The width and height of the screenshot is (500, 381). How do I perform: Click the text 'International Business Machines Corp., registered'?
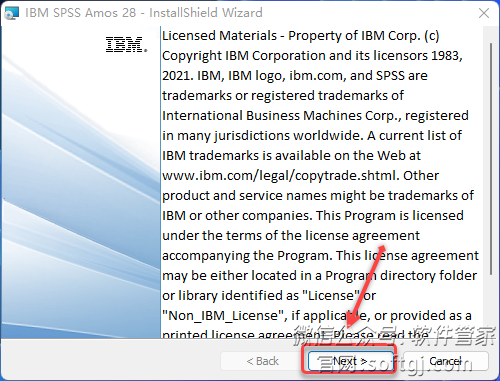tap(315, 116)
